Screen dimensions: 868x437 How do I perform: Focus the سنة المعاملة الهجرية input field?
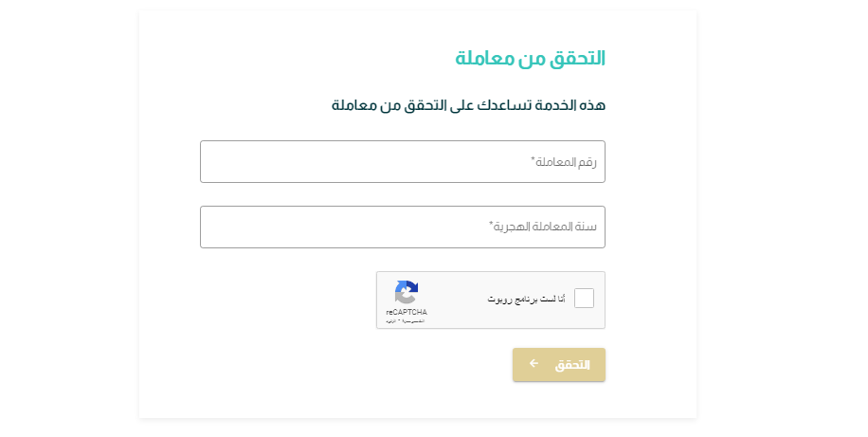pyautogui.click(x=403, y=228)
